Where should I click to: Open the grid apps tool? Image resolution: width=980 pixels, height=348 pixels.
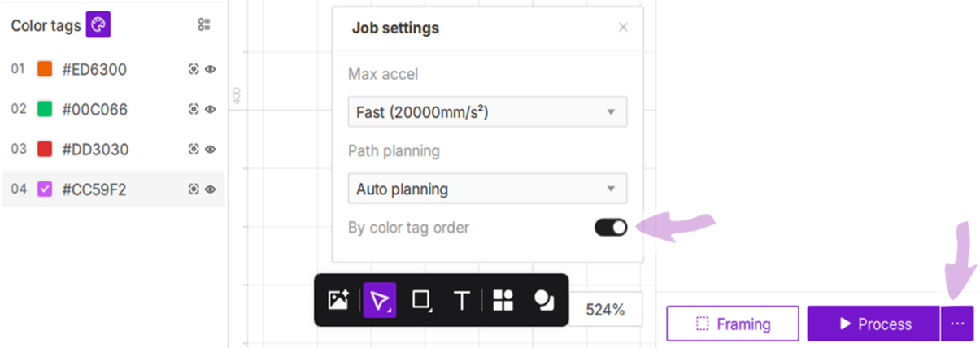[503, 300]
